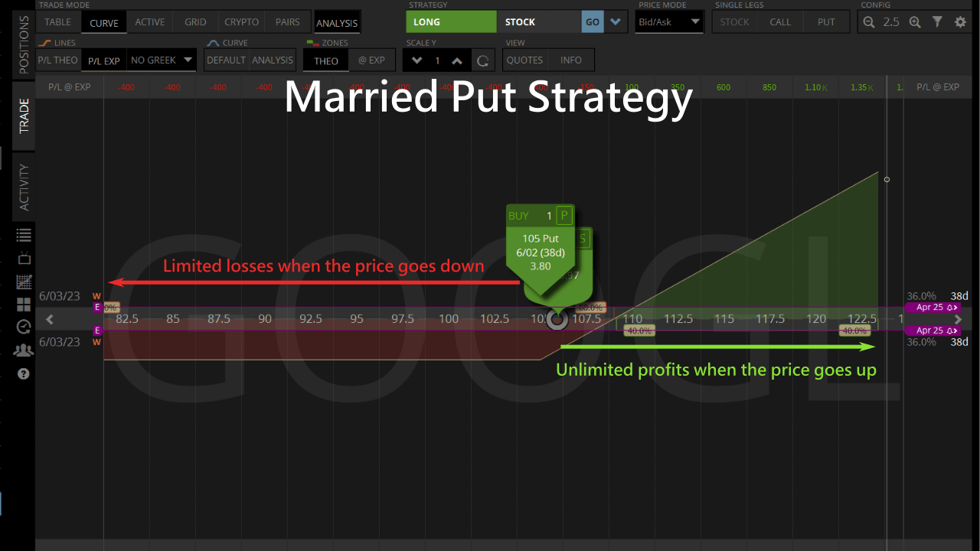The width and height of the screenshot is (980, 551).
Task: Switch to PAIRS trade mode
Action: pos(288,22)
